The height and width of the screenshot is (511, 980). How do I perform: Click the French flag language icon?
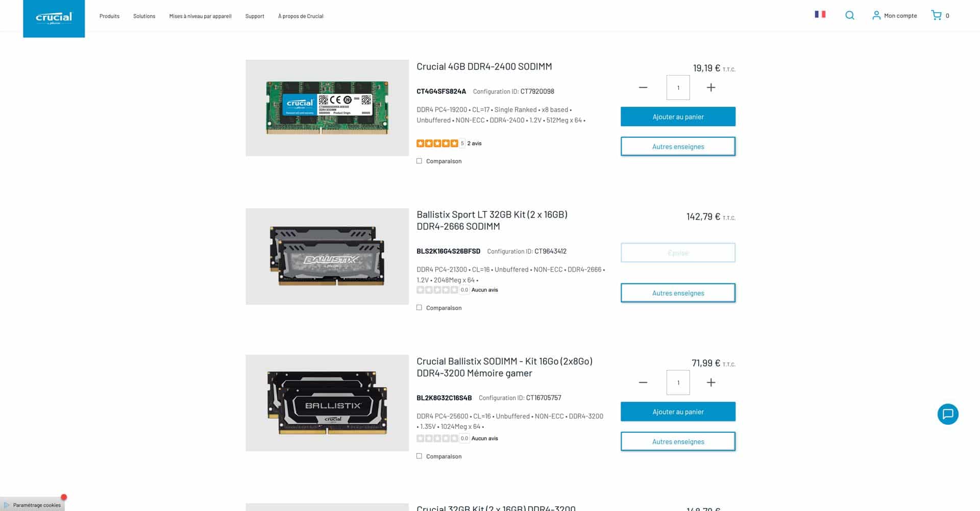point(820,14)
